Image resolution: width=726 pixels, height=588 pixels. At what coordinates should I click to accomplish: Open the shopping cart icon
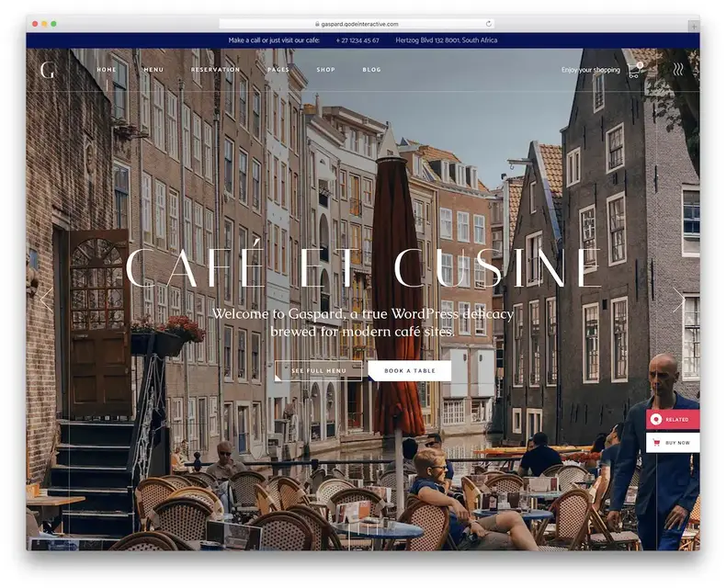pyautogui.click(x=635, y=70)
